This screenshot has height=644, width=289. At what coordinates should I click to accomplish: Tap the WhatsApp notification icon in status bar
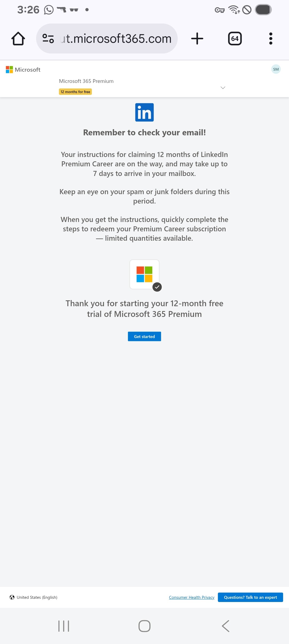tap(49, 10)
